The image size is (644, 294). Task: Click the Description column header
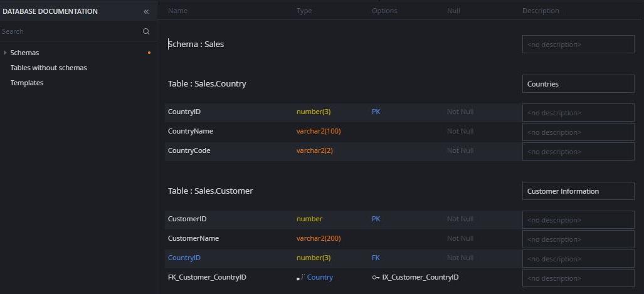pos(541,11)
